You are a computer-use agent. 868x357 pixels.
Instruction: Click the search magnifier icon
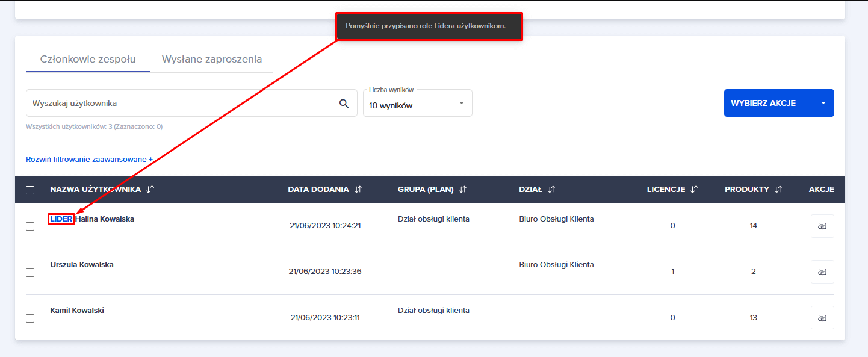pyautogui.click(x=344, y=104)
